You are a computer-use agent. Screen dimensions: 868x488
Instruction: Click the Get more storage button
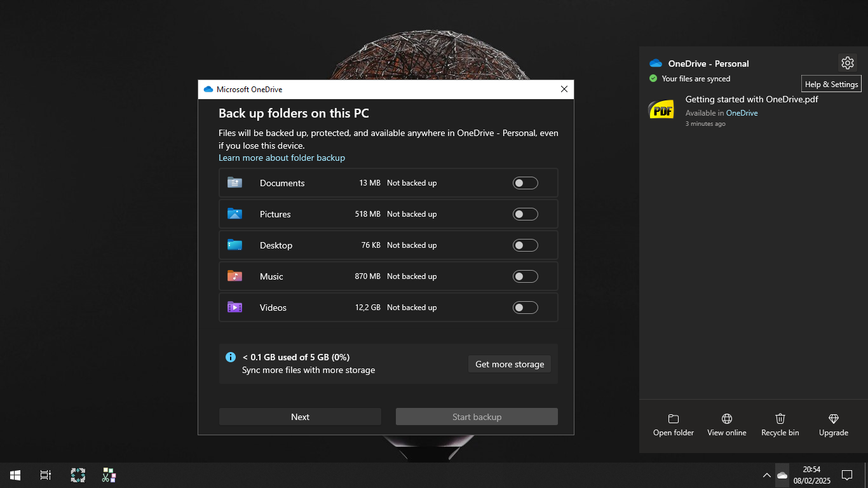point(510,364)
